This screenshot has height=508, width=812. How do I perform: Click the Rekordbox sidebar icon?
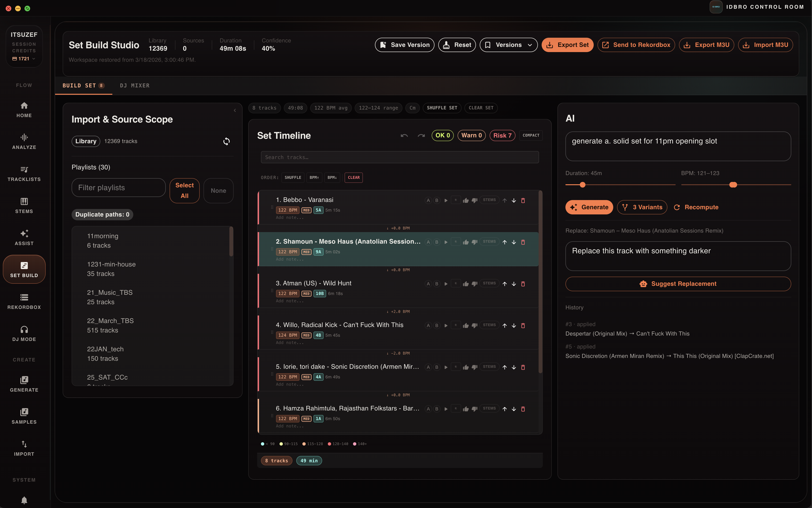pyautogui.click(x=24, y=301)
